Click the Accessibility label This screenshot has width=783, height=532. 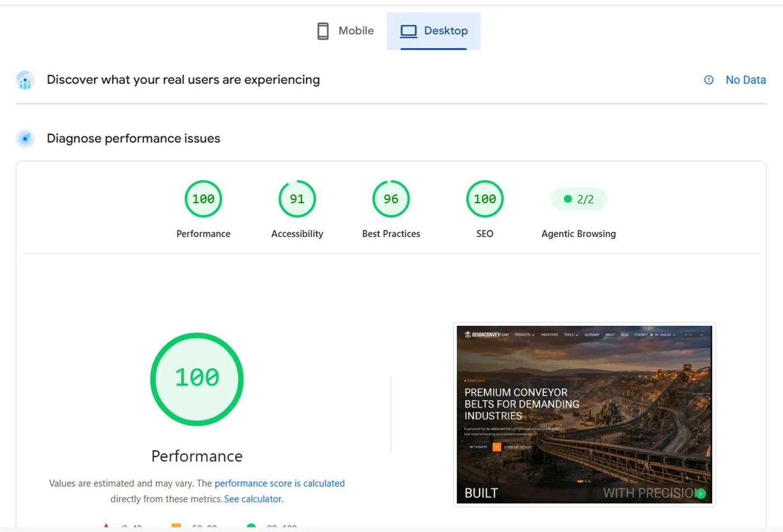click(297, 234)
